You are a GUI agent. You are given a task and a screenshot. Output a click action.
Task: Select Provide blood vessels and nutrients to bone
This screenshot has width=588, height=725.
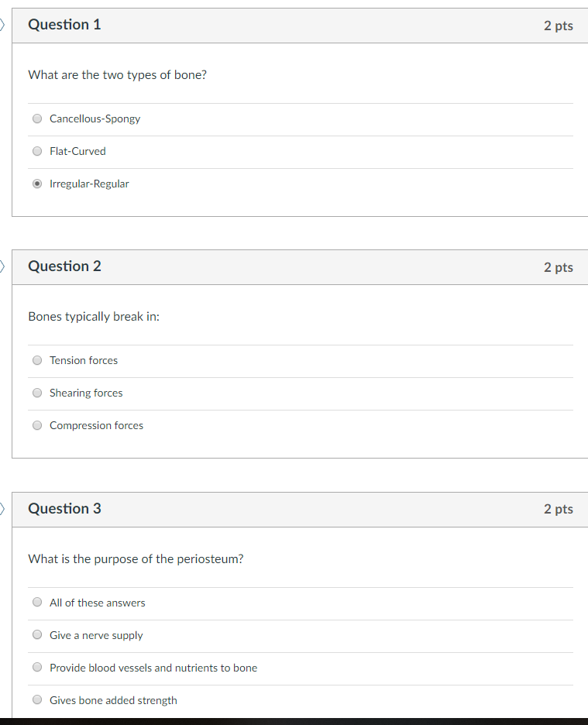(x=37, y=667)
